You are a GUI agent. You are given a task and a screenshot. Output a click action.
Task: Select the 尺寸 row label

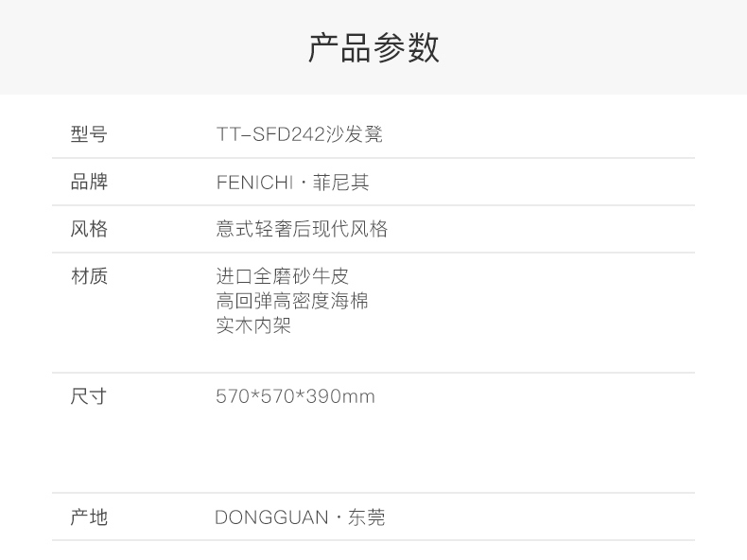coord(89,396)
